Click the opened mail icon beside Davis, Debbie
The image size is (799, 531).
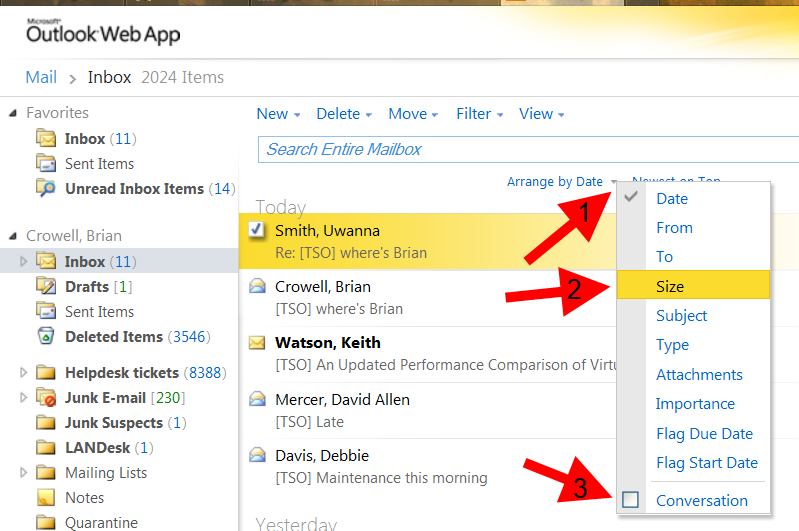[257, 456]
